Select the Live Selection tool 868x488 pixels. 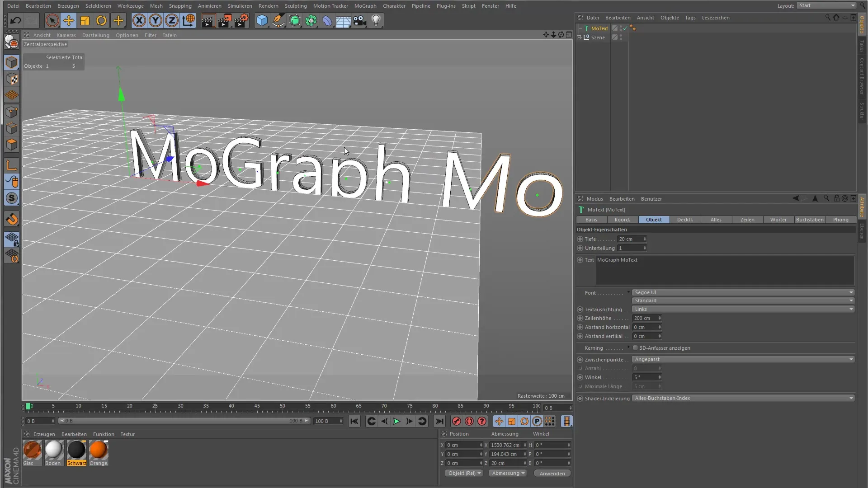(52, 20)
